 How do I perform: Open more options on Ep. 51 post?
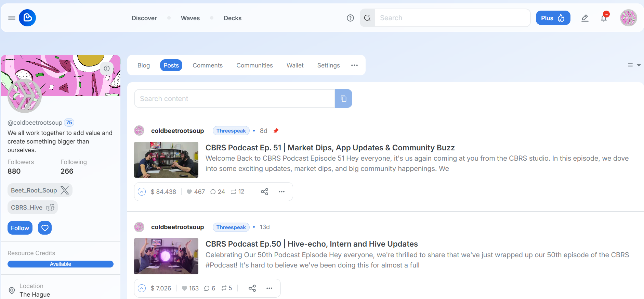tap(281, 192)
